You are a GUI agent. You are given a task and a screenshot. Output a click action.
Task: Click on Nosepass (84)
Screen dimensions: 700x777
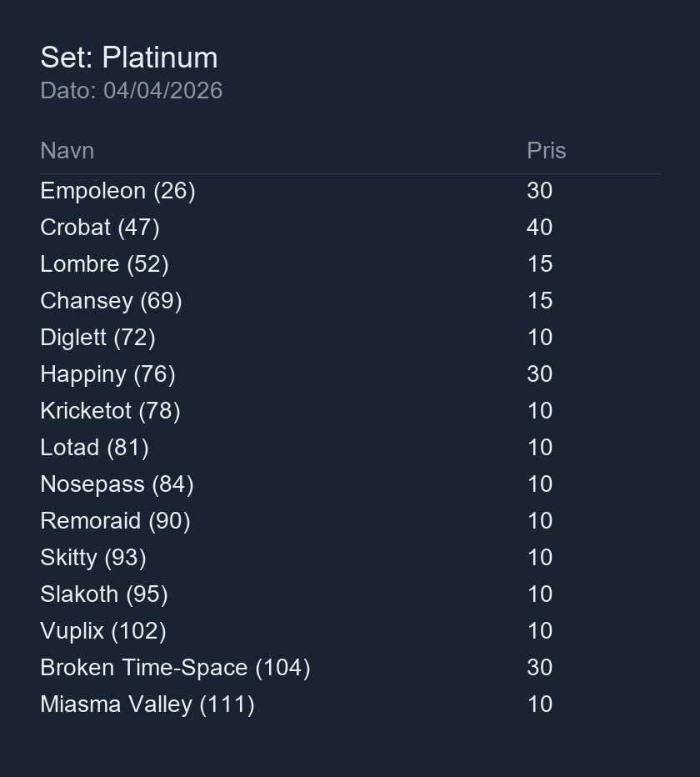pyautogui.click(x=117, y=484)
